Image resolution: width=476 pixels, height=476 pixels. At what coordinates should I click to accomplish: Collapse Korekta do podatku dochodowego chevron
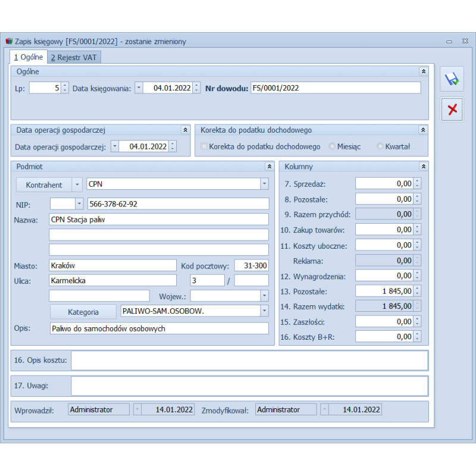(x=423, y=130)
